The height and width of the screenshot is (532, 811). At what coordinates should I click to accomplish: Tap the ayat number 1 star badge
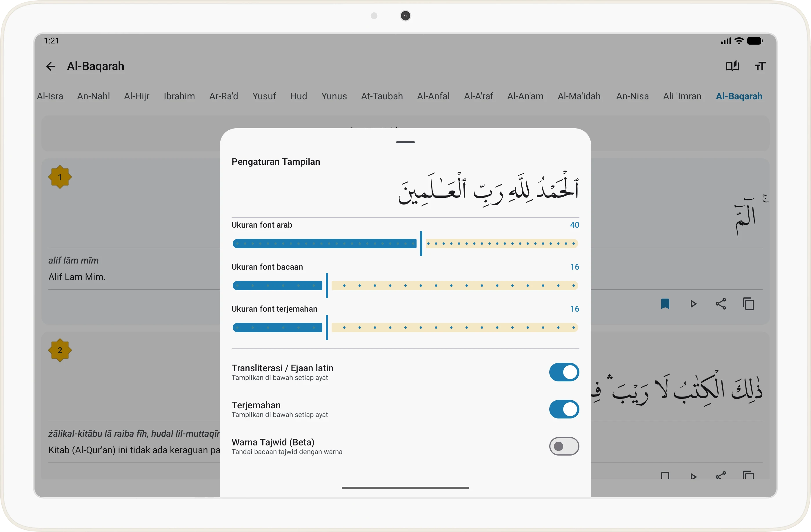click(60, 177)
